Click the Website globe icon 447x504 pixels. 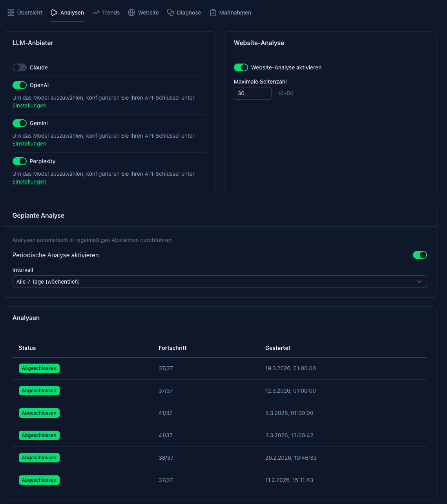click(131, 13)
